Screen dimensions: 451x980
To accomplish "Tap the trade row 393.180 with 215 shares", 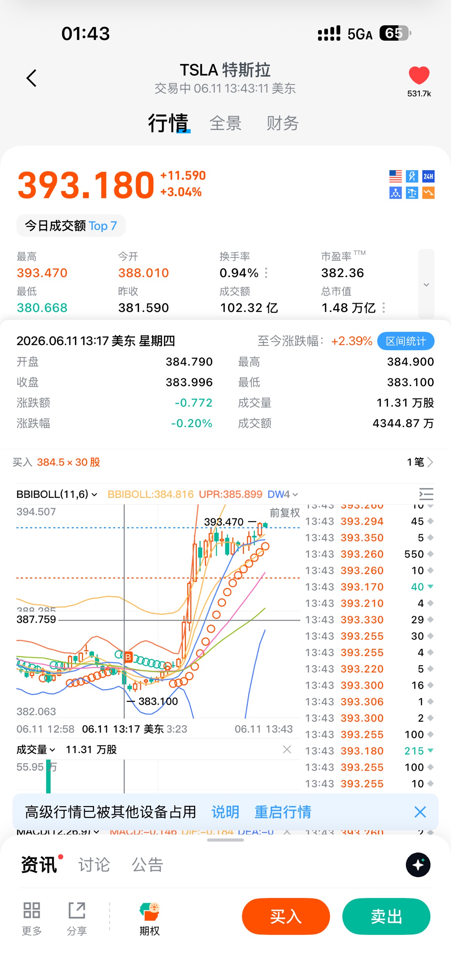I will click(x=369, y=751).
